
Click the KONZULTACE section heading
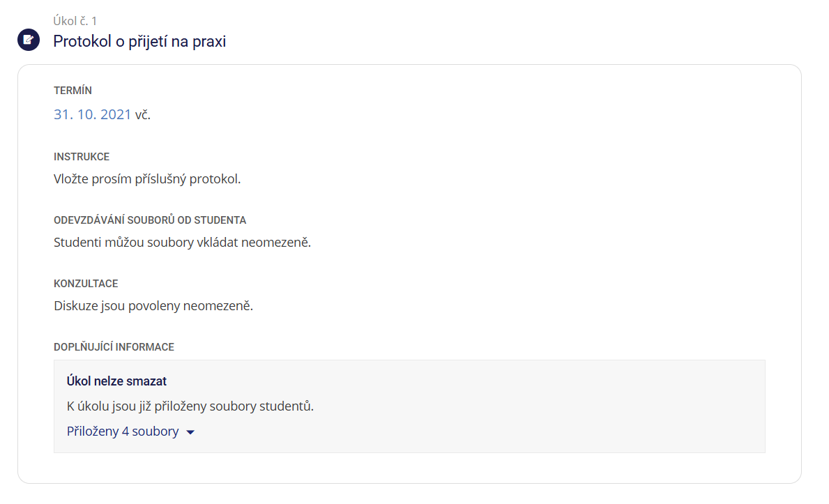click(86, 284)
